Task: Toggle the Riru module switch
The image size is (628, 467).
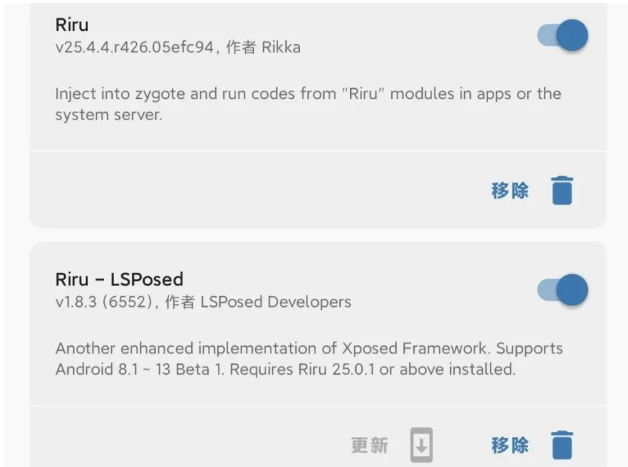Action: [x=562, y=36]
